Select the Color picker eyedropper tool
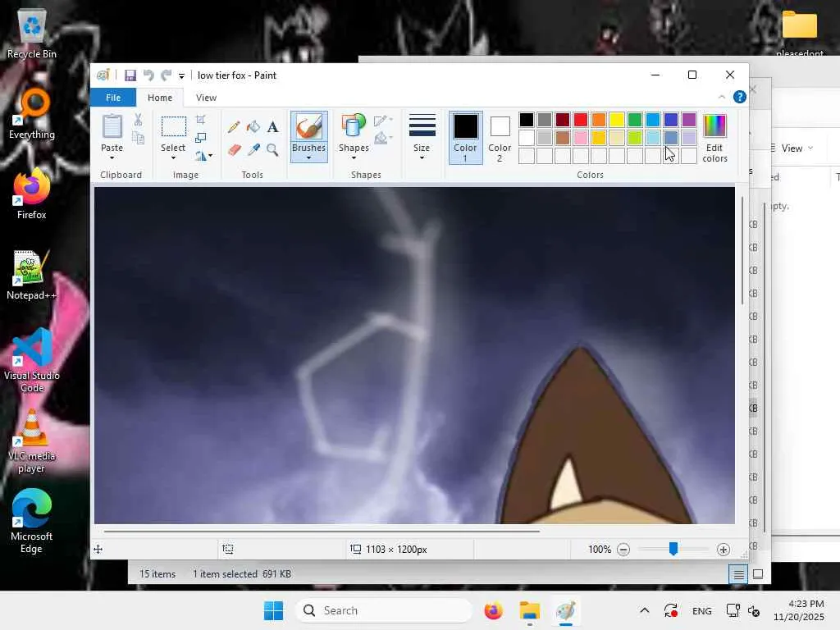840x630 pixels. click(253, 149)
